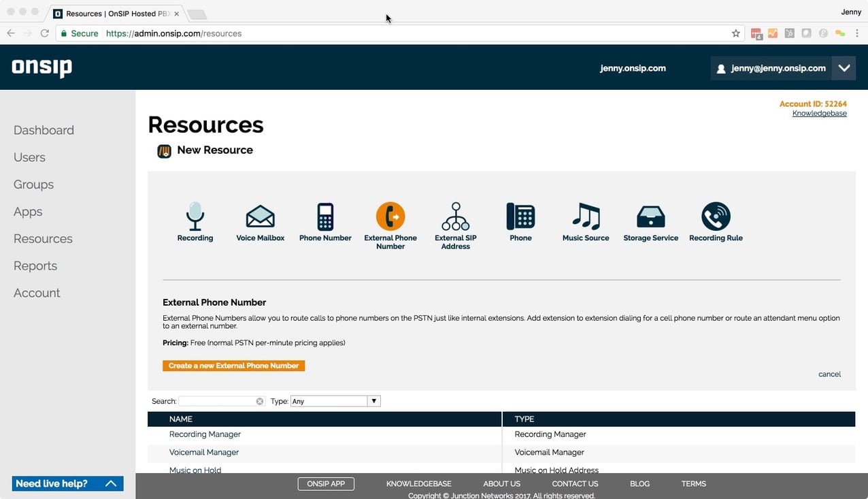Select the Recording microphone icon
Image resolution: width=868 pixels, height=499 pixels.
point(195,216)
